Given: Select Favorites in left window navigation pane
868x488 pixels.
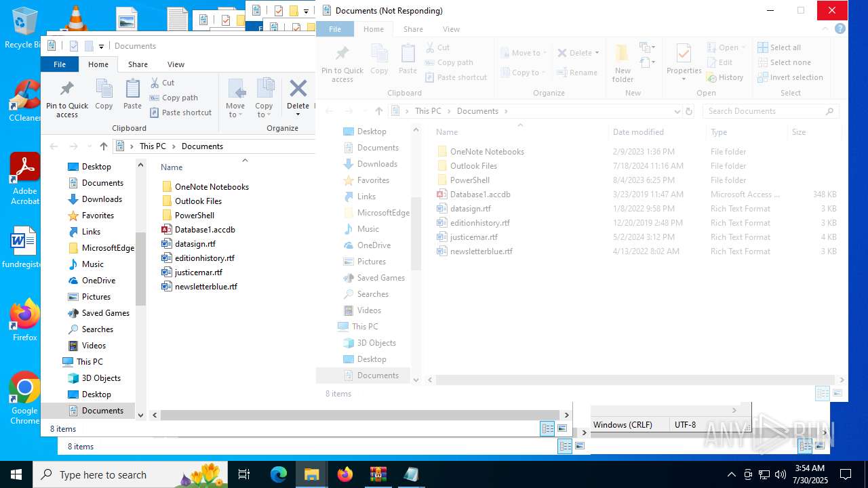Looking at the screenshot, I should [x=91, y=216].
